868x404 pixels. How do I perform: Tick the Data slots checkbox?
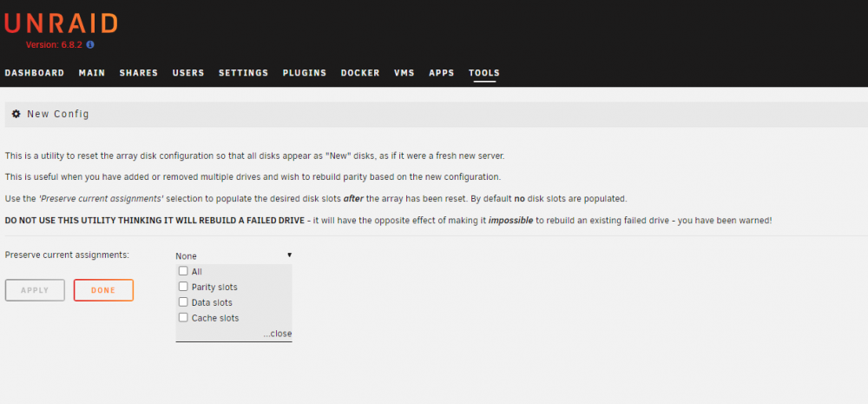[x=183, y=302]
